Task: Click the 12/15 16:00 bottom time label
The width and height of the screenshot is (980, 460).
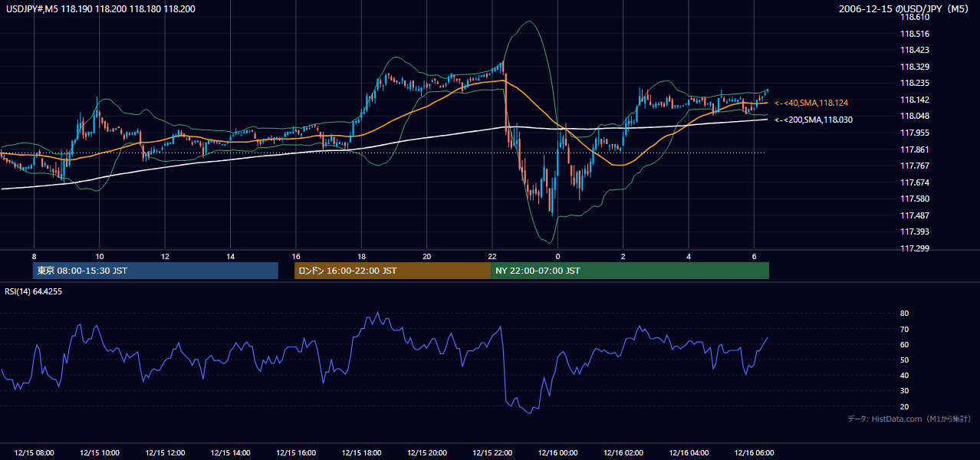Action: [x=296, y=453]
